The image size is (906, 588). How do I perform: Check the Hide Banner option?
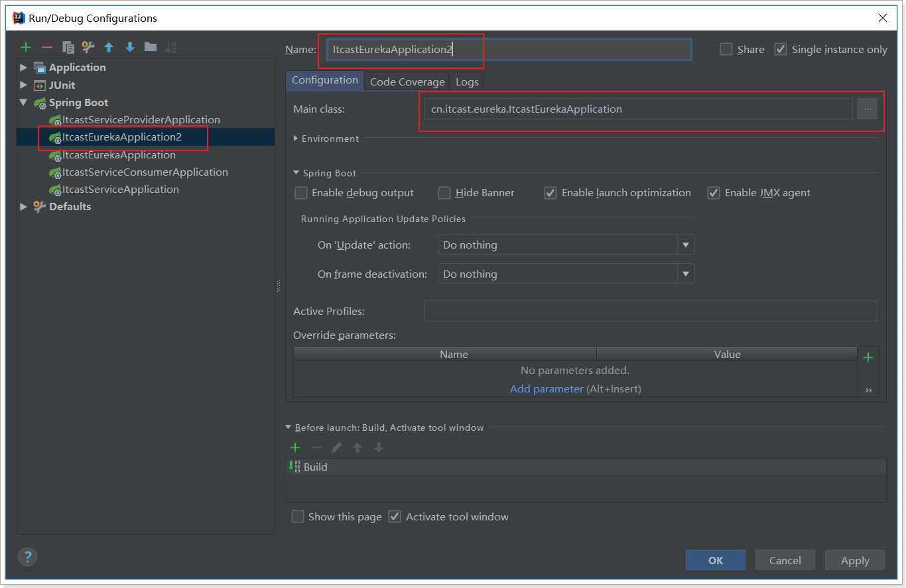click(x=444, y=193)
